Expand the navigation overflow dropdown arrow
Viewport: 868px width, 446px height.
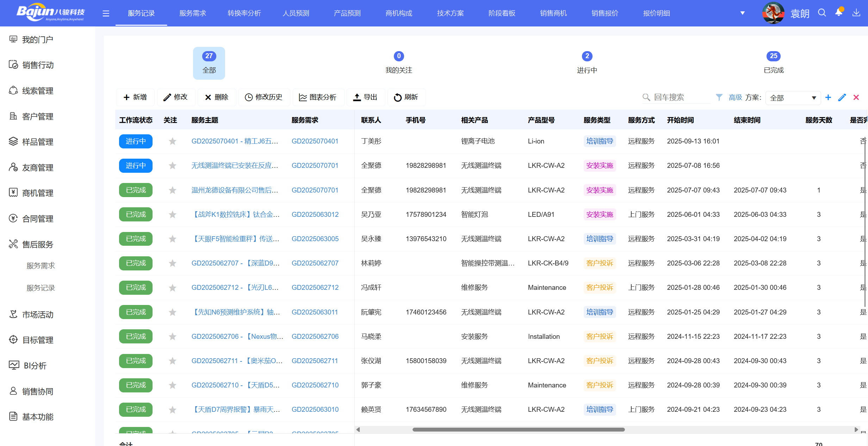(x=742, y=13)
